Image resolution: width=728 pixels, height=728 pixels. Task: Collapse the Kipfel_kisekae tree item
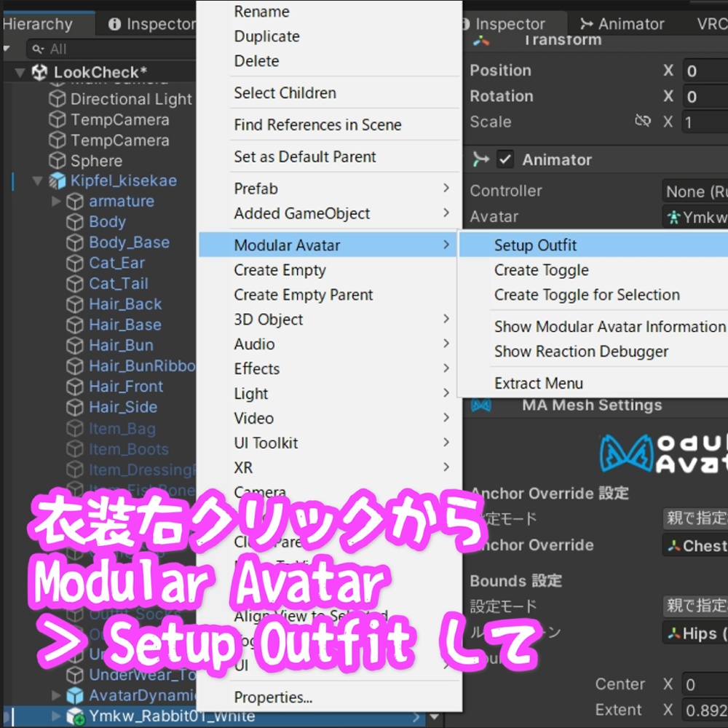[37, 181]
